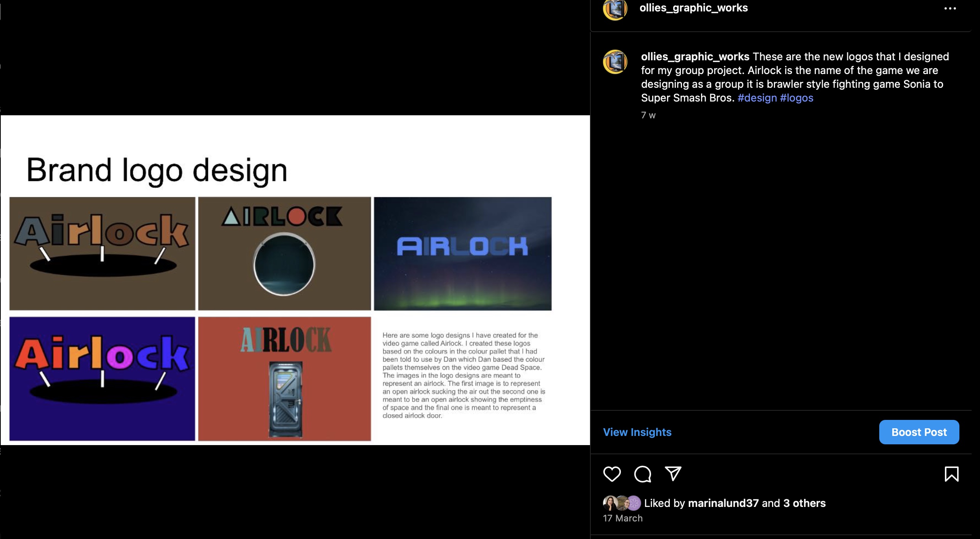Image resolution: width=980 pixels, height=539 pixels.
Task: Click the brown Airlock logo image
Action: click(x=102, y=253)
